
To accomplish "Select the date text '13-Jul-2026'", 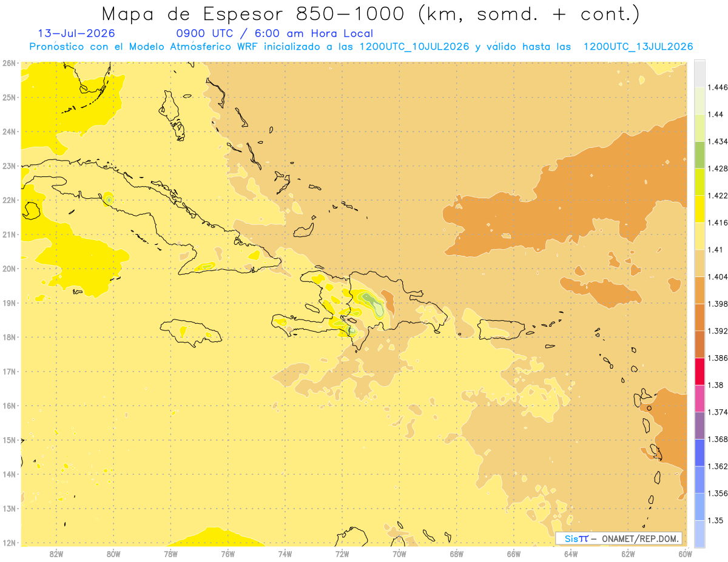I will (x=76, y=33).
